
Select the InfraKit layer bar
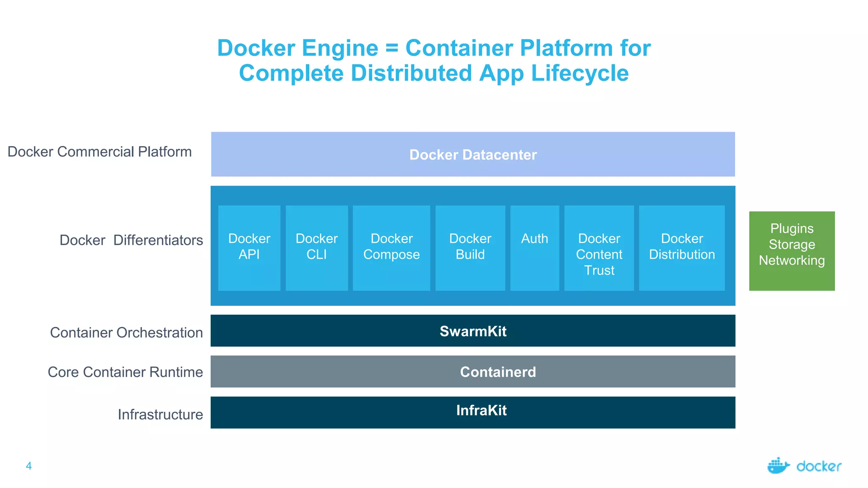click(x=473, y=412)
